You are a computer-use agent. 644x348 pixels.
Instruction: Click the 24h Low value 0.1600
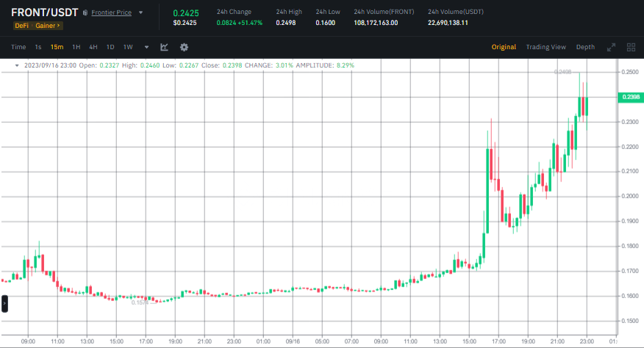(x=325, y=23)
